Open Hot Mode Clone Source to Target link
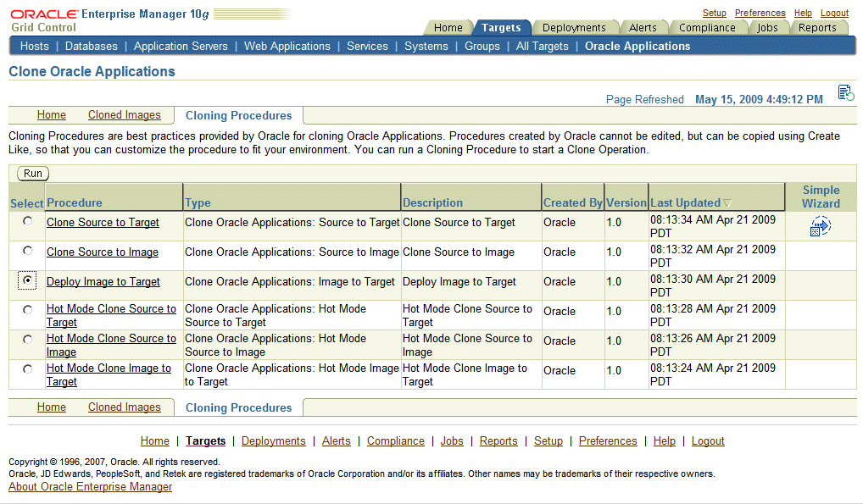 coord(111,315)
